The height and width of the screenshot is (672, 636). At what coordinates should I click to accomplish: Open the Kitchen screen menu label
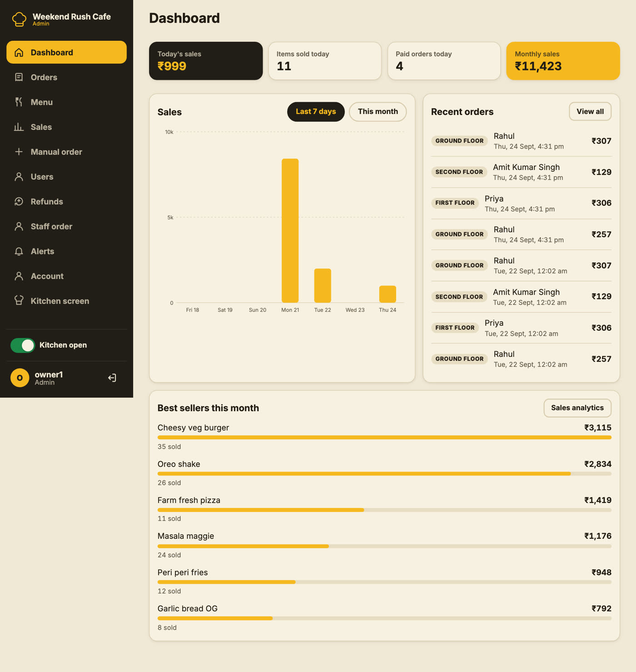60,301
